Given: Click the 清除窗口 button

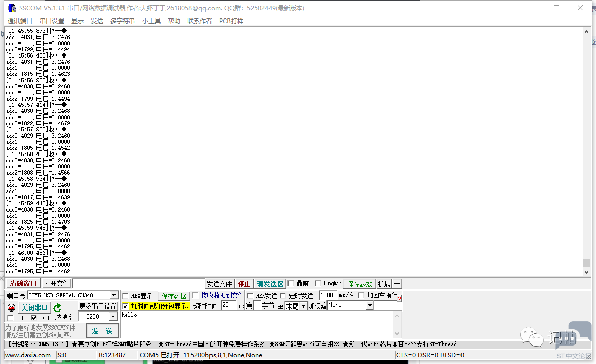Looking at the screenshot, I should click(x=23, y=283).
